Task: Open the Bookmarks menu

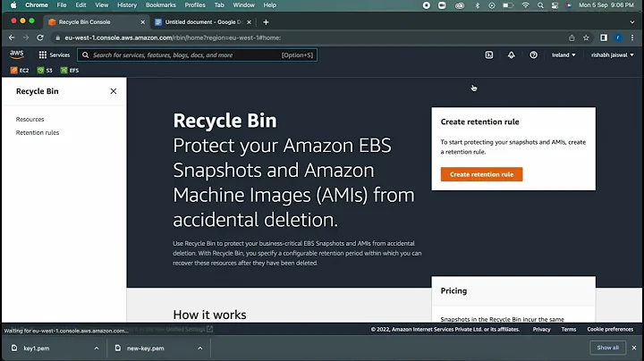Action: coord(161,5)
